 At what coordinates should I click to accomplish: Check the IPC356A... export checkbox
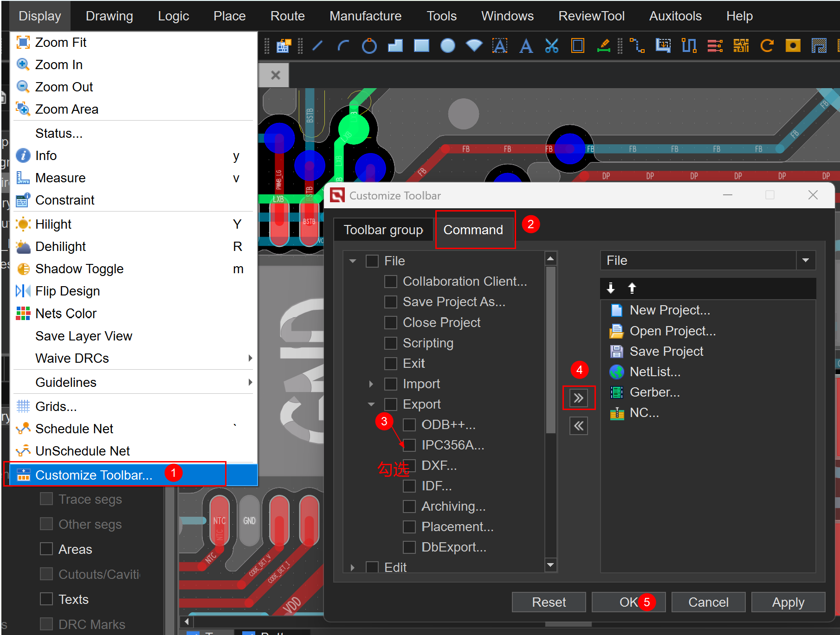pyautogui.click(x=409, y=445)
